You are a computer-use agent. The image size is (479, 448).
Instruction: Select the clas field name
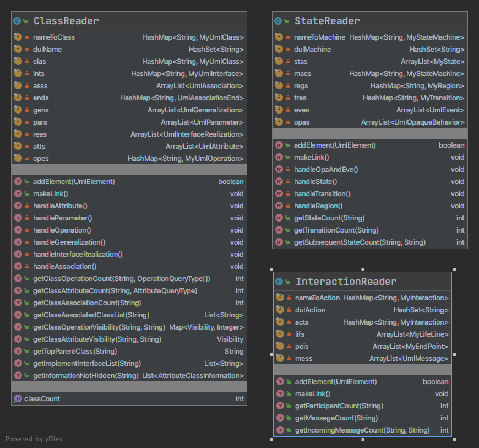pyautogui.click(x=40, y=62)
